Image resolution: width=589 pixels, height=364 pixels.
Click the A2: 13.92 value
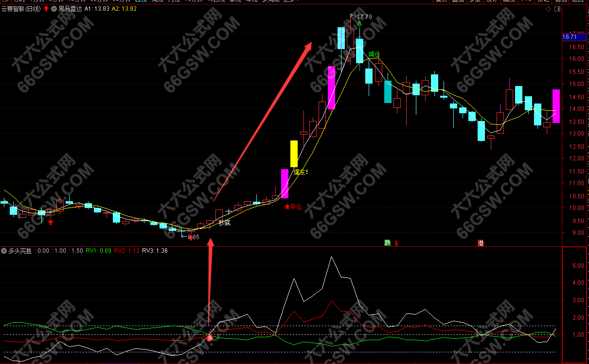point(125,9)
